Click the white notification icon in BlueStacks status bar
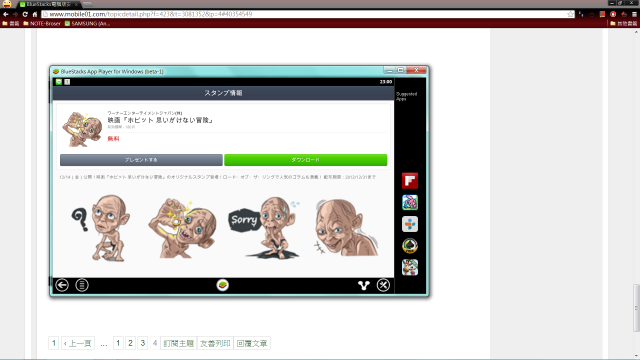The image size is (640, 360). tap(67, 82)
